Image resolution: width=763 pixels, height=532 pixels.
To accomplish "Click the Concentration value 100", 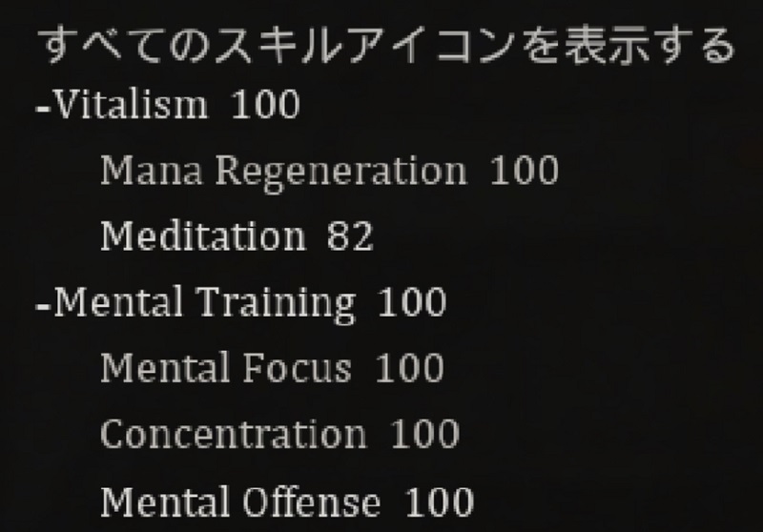I will pyautogui.click(x=425, y=434).
